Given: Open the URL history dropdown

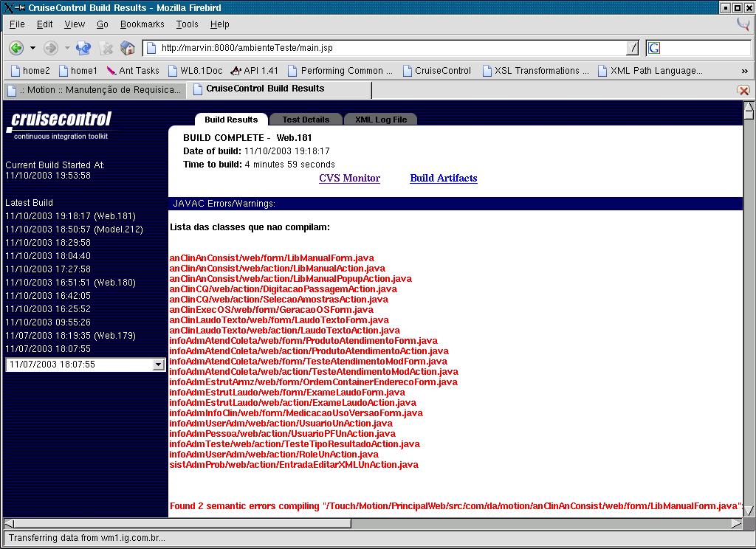Looking at the screenshot, I should 632,48.
